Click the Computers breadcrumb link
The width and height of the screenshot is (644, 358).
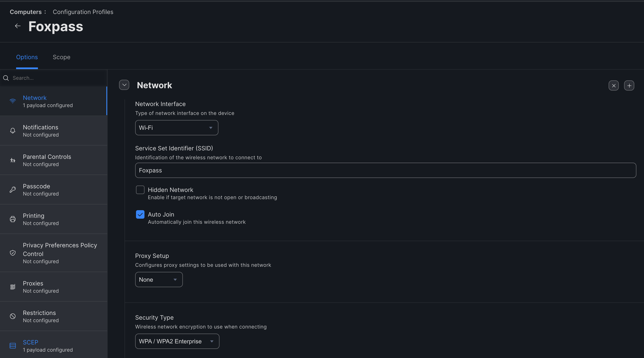click(x=26, y=12)
